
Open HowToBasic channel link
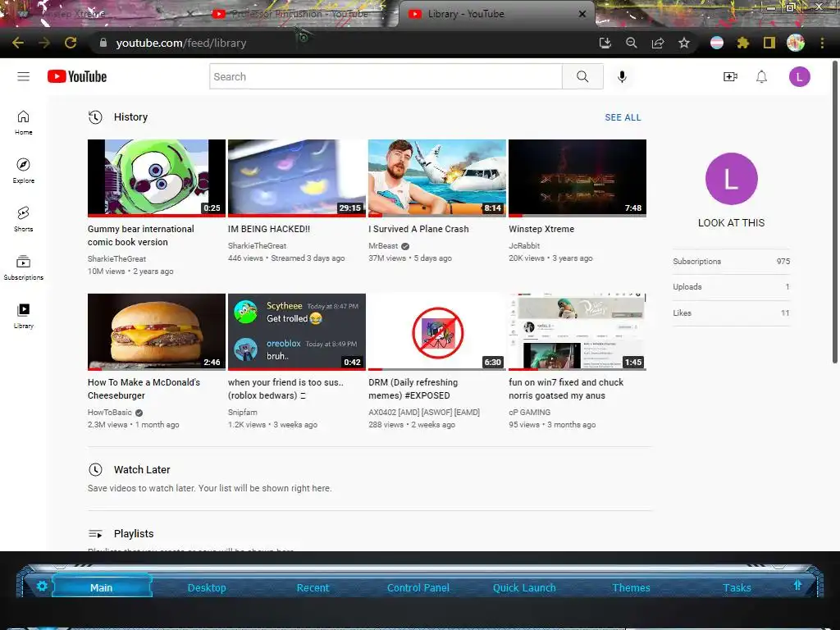coord(109,412)
